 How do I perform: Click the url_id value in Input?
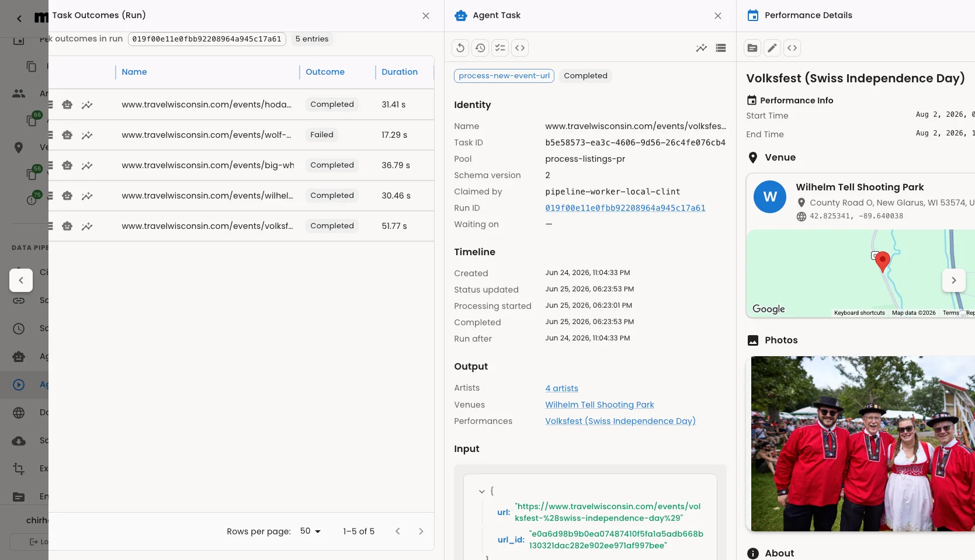tap(616, 540)
